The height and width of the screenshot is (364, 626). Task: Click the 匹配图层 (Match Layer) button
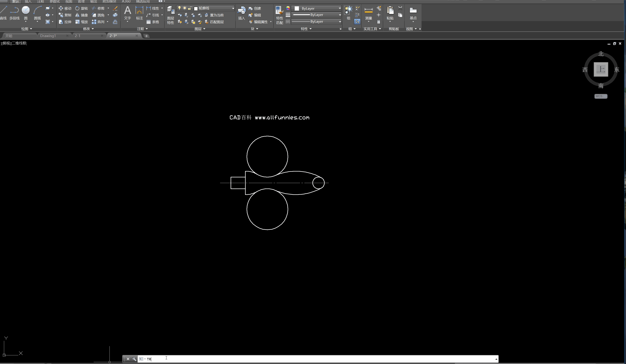click(214, 22)
